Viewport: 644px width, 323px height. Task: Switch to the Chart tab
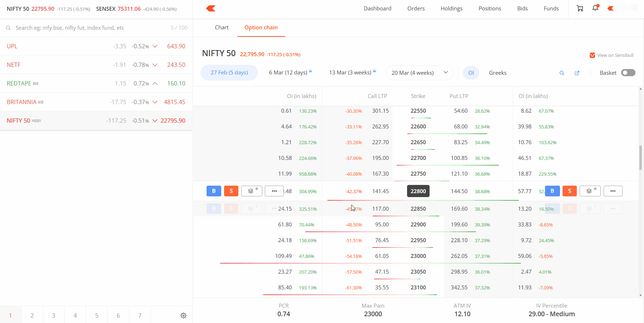pyautogui.click(x=222, y=28)
